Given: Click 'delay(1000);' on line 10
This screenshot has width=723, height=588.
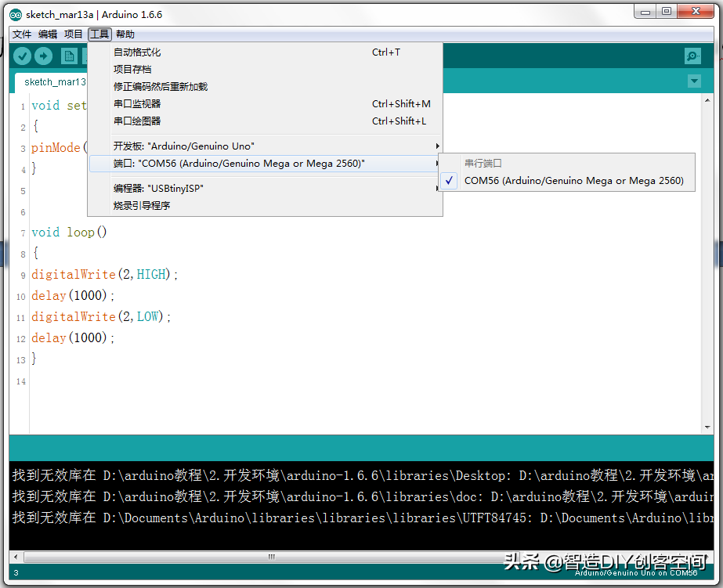Looking at the screenshot, I should click(x=73, y=295).
